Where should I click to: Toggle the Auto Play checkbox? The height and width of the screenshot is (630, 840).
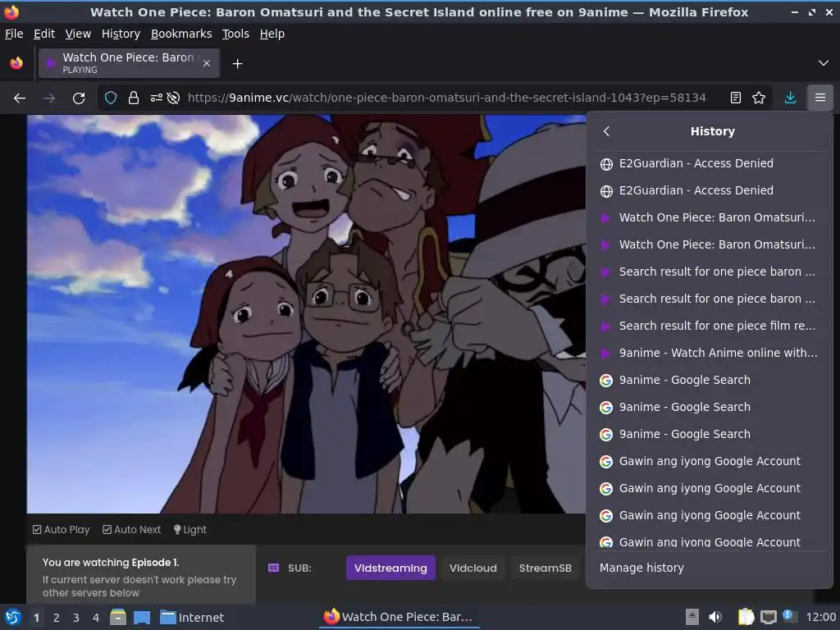pyautogui.click(x=61, y=529)
